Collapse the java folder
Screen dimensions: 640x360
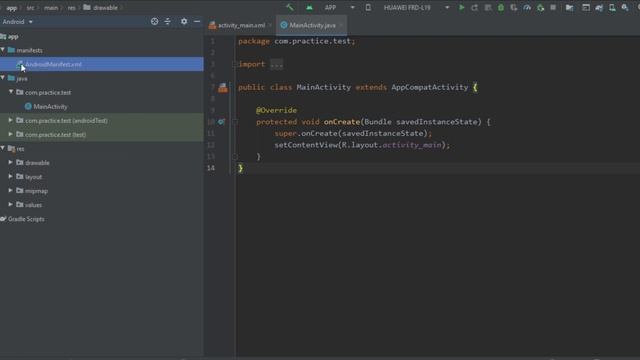point(3,78)
